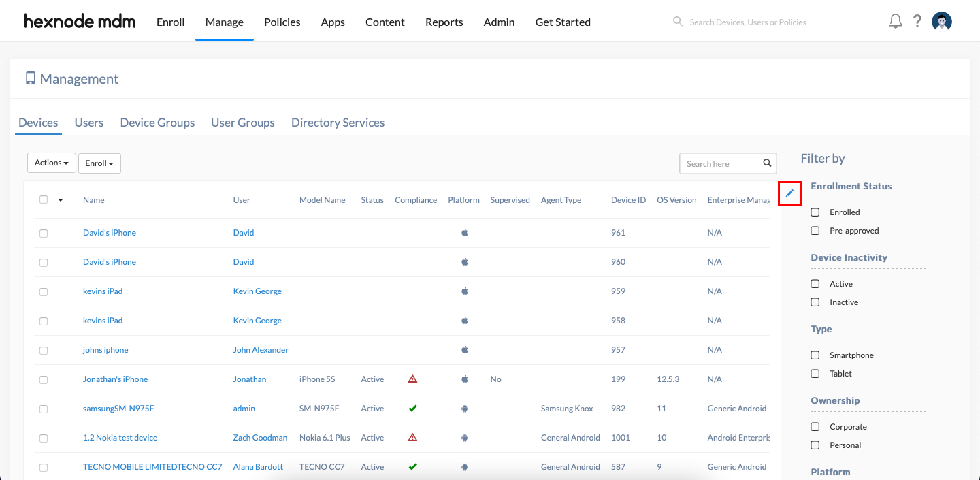Click the pencil icon to edit columns

[789, 194]
